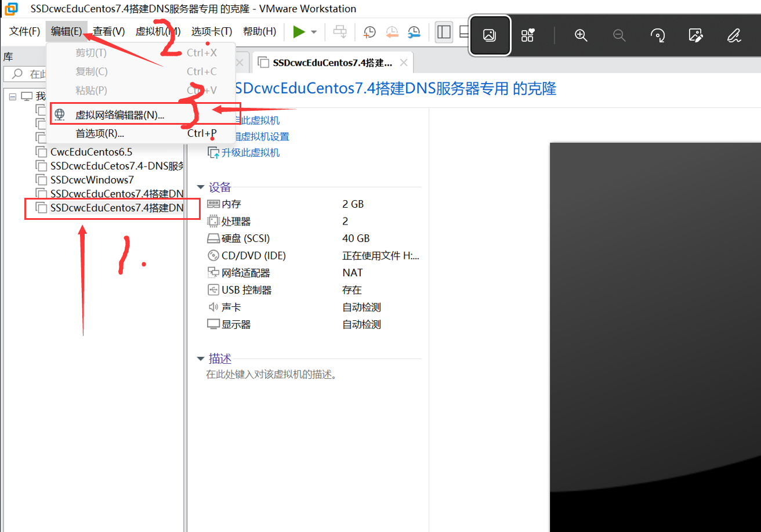Click the hard disk value 40 GB
This screenshot has height=532, width=761.
coord(356,238)
